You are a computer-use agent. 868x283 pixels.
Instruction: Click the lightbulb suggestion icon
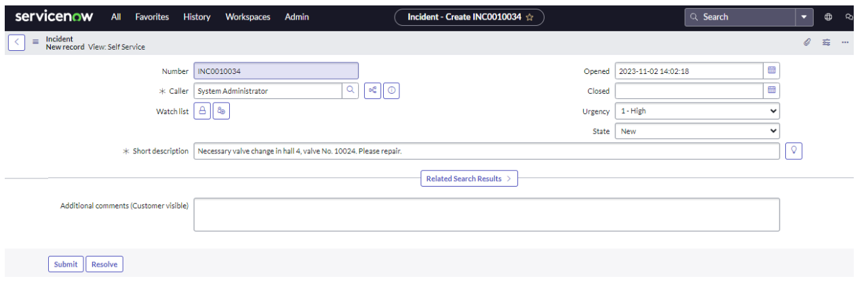pyautogui.click(x=793, y=151)
